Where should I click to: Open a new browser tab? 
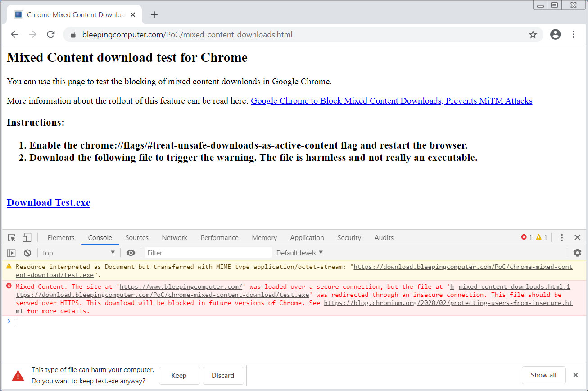click(x=154, y=15)
